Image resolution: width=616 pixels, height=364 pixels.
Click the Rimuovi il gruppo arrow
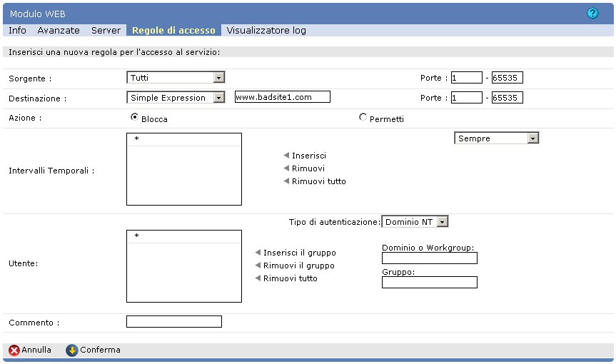pyautogui.click(x=258, y=266)
